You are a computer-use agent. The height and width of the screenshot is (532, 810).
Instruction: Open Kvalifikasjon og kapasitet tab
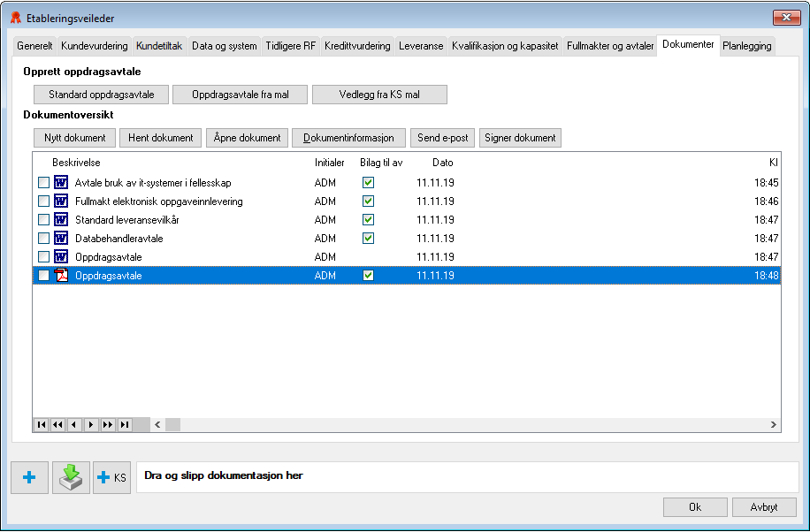coord(505,46)
